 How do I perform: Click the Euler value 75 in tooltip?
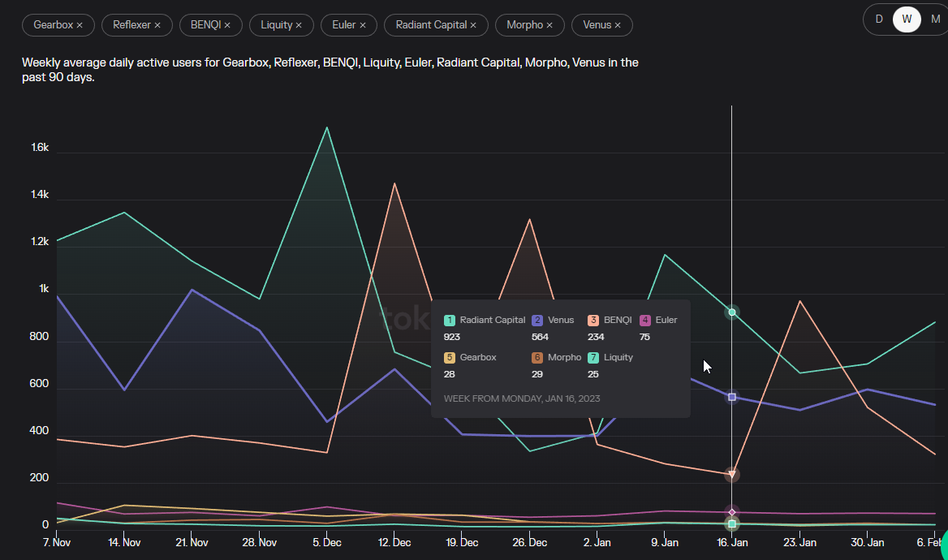click(644, 337)
